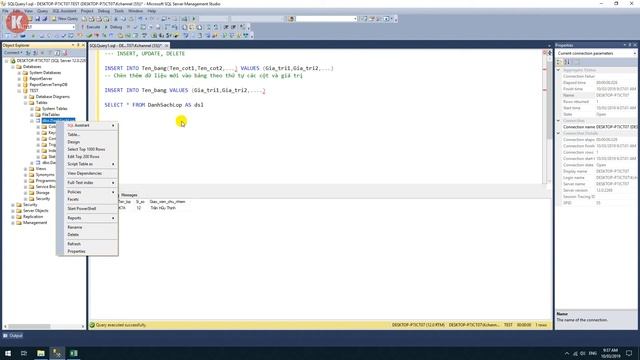Open the Tools menu
The width and height of the screenshot is (640, 360).
coord(119,11)
